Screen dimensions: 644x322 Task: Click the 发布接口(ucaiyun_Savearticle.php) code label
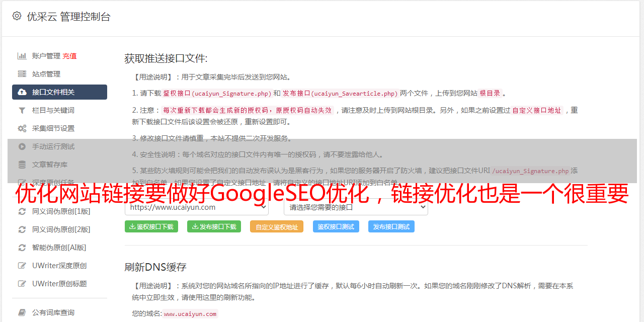(341, 93)
